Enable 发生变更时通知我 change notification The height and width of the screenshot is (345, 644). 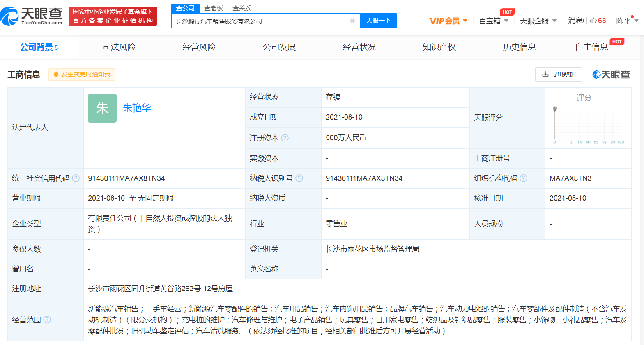82,74
